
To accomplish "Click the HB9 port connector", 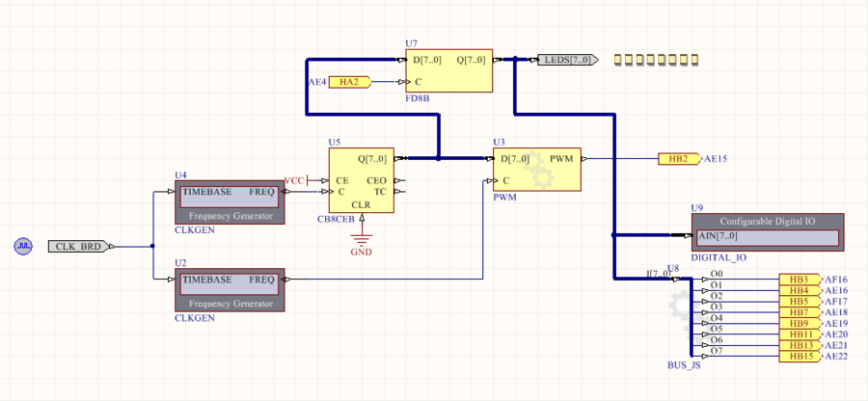I will 799,323.
